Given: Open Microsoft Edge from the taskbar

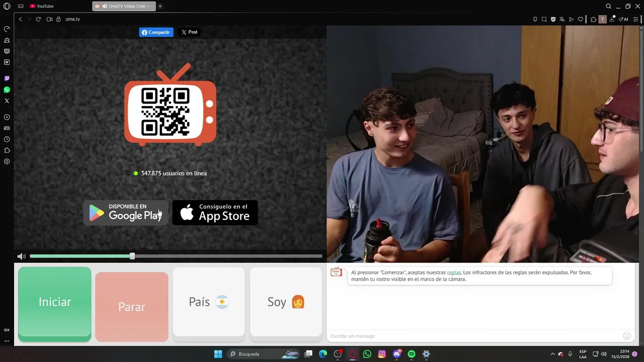Looking at the screenshot, I should pyautogui.click(x=323, y=354).
